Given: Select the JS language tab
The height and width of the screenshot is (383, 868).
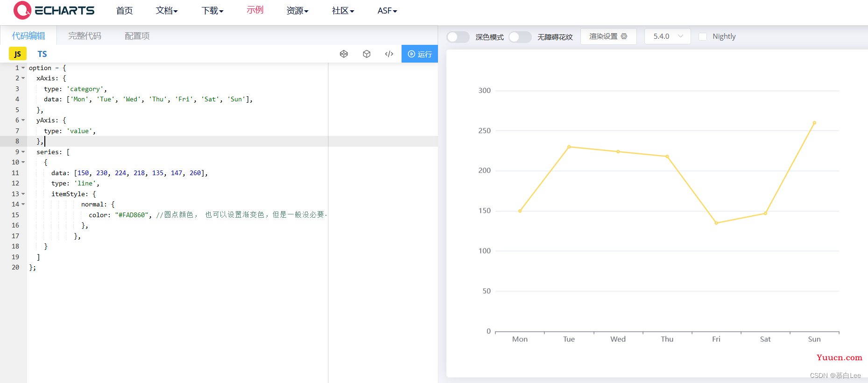Looking at the screenshot, I should point(18,54).
